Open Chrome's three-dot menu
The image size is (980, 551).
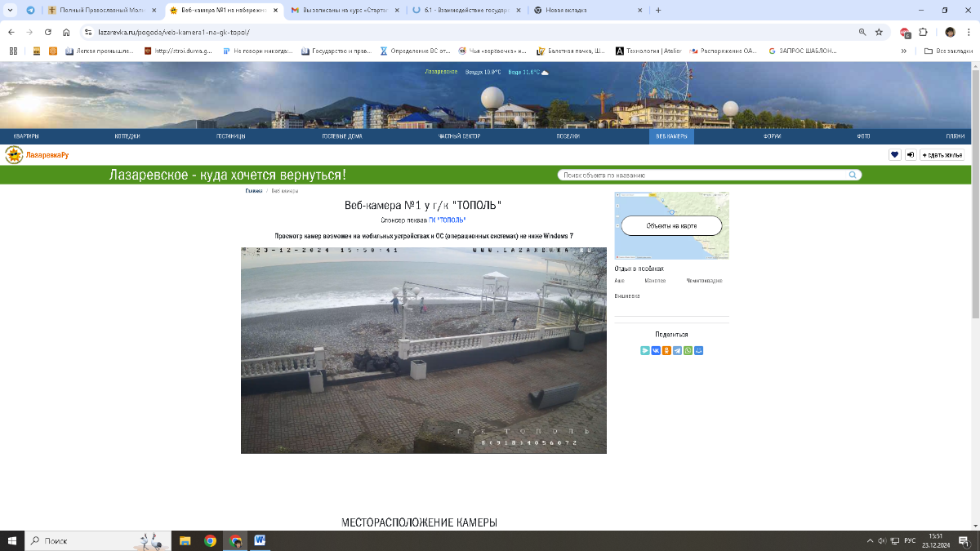pyautogui.click(x=969, y=32)
